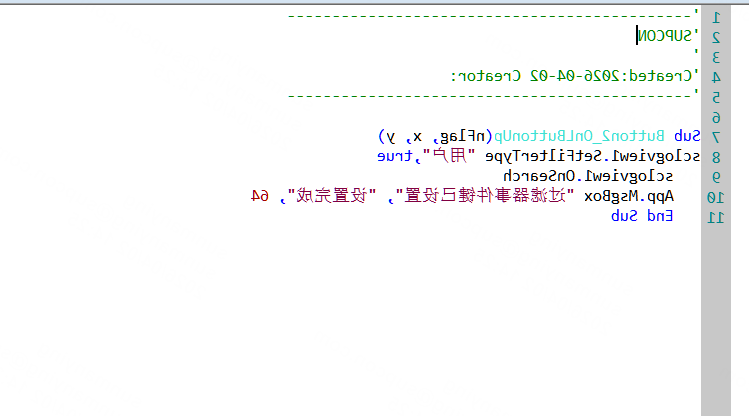Click the Sub keyword before Button2_OnLButtonUp
Image resolution: width=749 pixels, height=416 pixels.
click(x=687, y=137)
